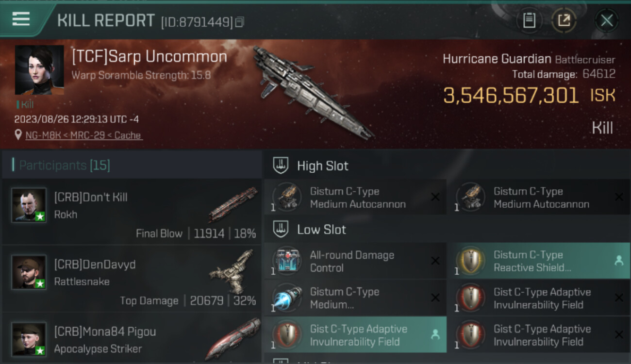
Task: Toggle the X on second Medium Autocannon
Action: point(619,197)
